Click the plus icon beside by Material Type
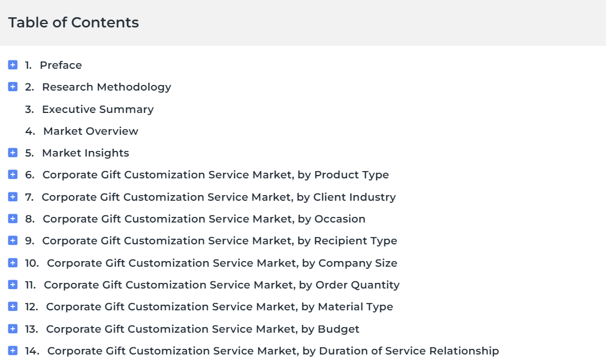606x364 pixels. pos(13,306)
